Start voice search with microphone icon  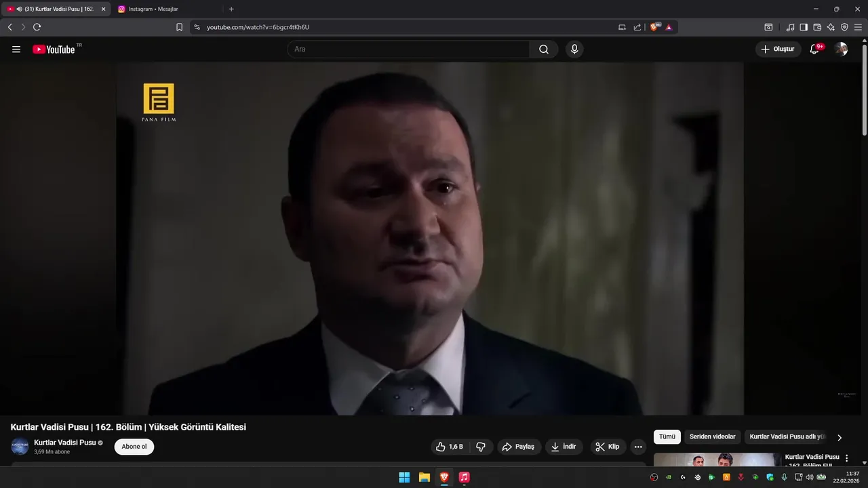(574, 49)
